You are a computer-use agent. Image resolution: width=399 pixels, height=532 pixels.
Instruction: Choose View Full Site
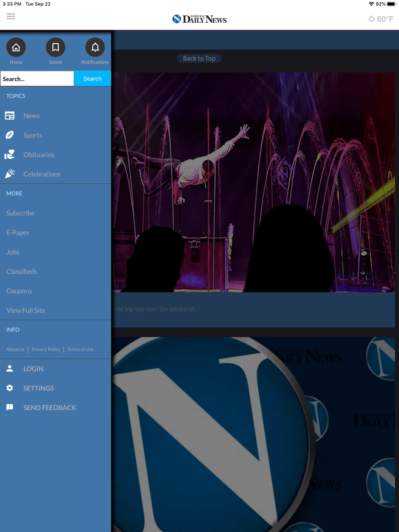click(x=26, y=310)
